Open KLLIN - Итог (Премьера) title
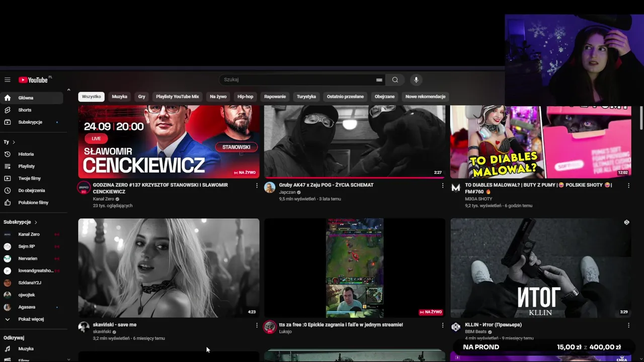 [x=494, y=325]
